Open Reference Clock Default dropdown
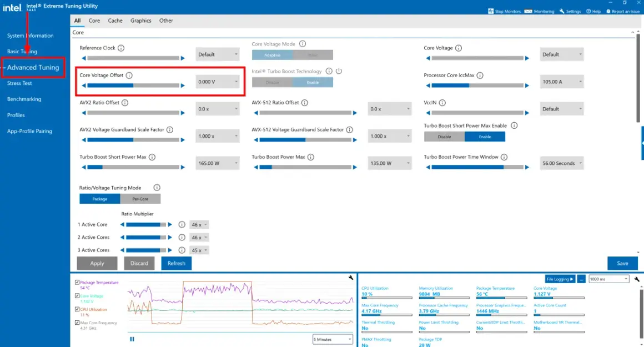The image size is (644, 347). tap(217, 54)
